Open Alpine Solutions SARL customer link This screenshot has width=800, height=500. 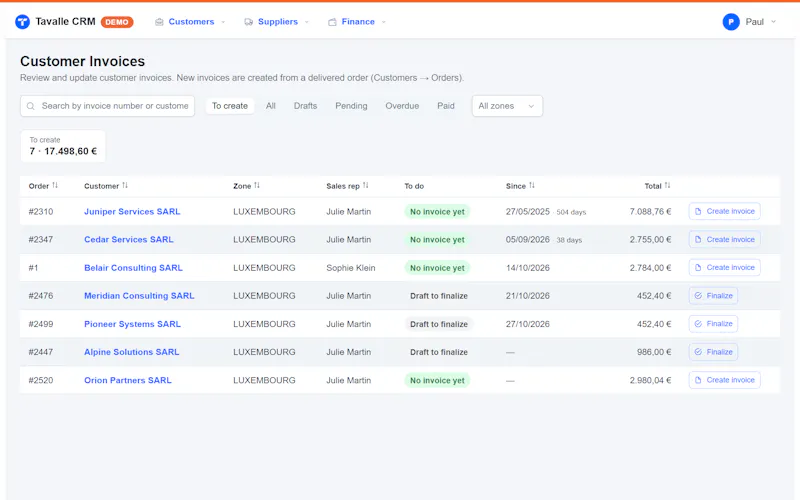(132, 352)
